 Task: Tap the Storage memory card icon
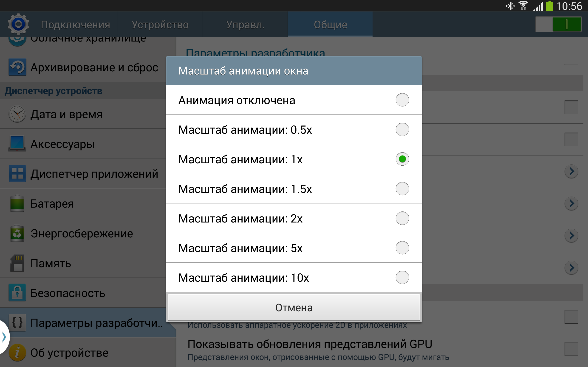pyautogui.click(x=17, y=263)
